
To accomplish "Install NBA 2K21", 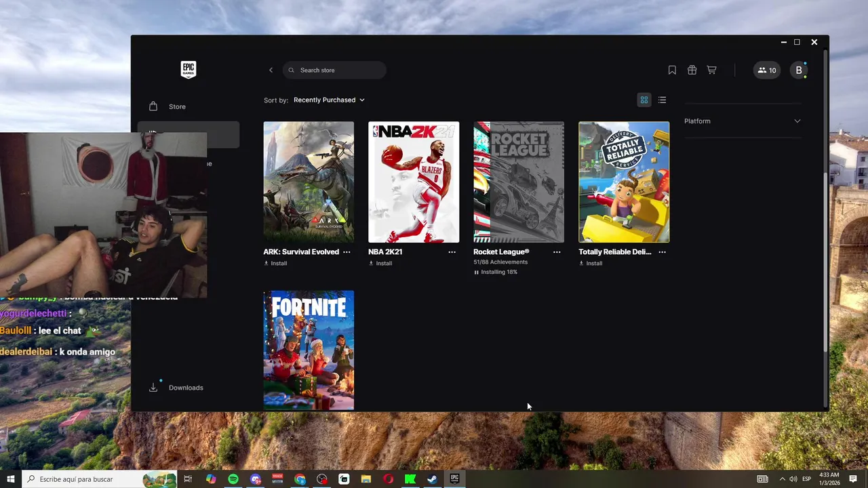I will pos(380,263).
